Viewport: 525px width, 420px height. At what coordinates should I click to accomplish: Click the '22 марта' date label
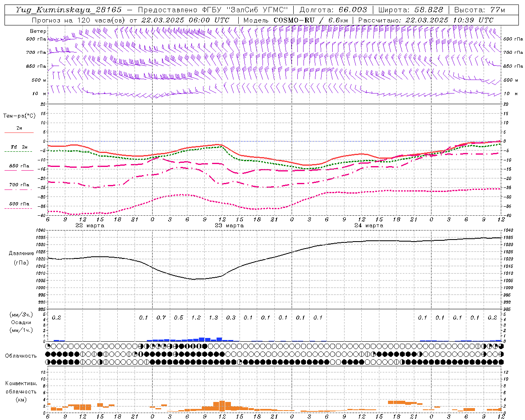point(90,225)
